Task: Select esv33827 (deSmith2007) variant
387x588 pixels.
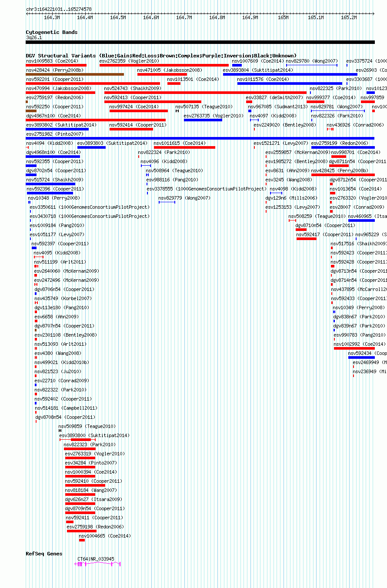Action: (274, 97)
